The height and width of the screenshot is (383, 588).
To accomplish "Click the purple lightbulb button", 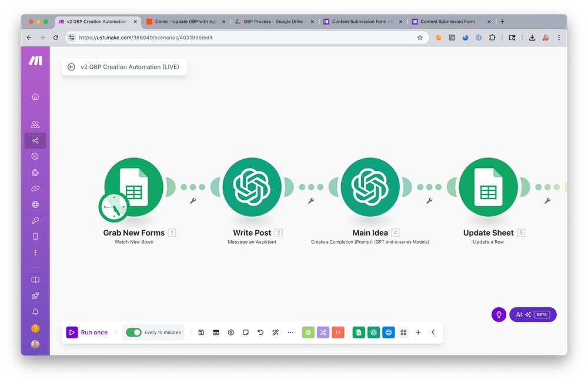I will coord(499,314).
